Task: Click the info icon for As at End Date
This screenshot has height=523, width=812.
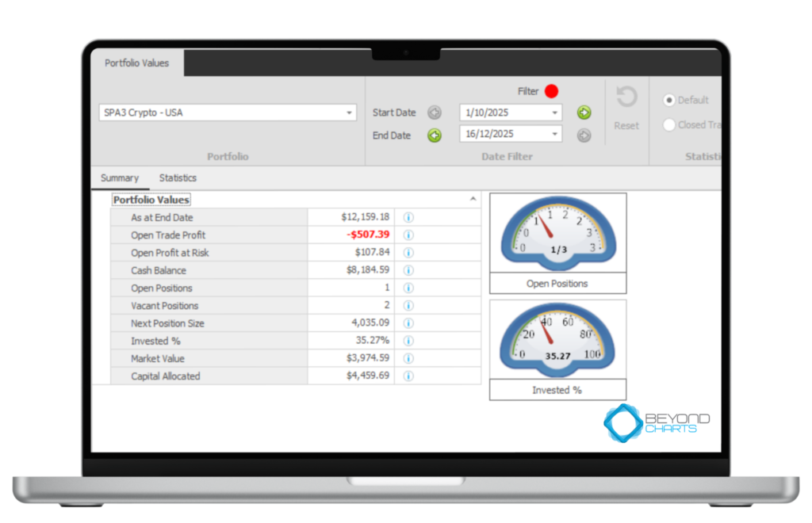Action: [409, 218]
